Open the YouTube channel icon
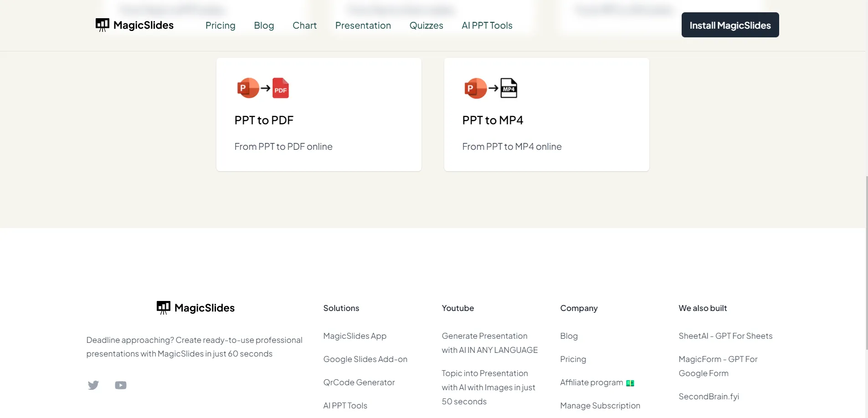The image size is (868, 418). click(x=121, y=385)
